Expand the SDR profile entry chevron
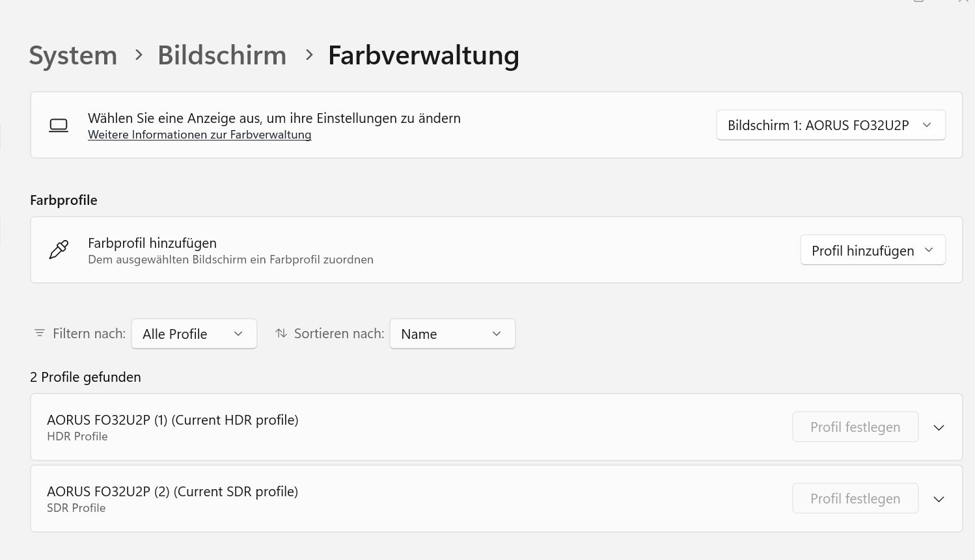 (939, 499)
